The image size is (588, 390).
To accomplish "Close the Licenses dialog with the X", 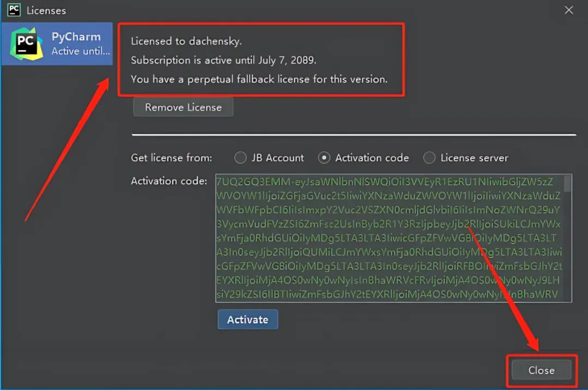I will [x=568, y=10].
